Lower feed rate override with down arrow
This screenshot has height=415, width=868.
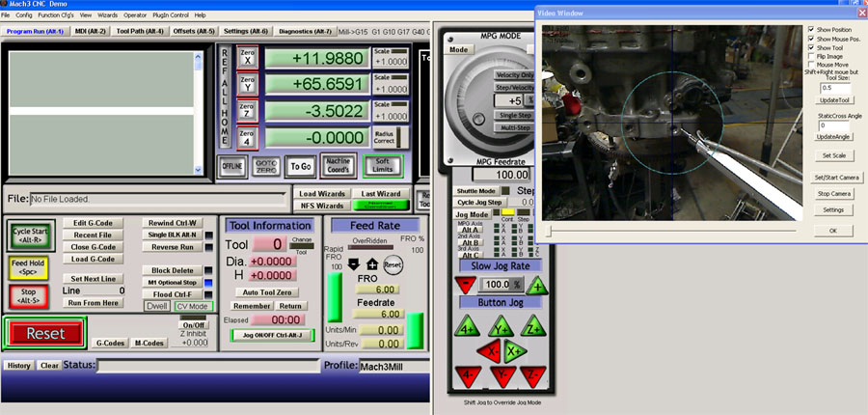coord(353,264)
